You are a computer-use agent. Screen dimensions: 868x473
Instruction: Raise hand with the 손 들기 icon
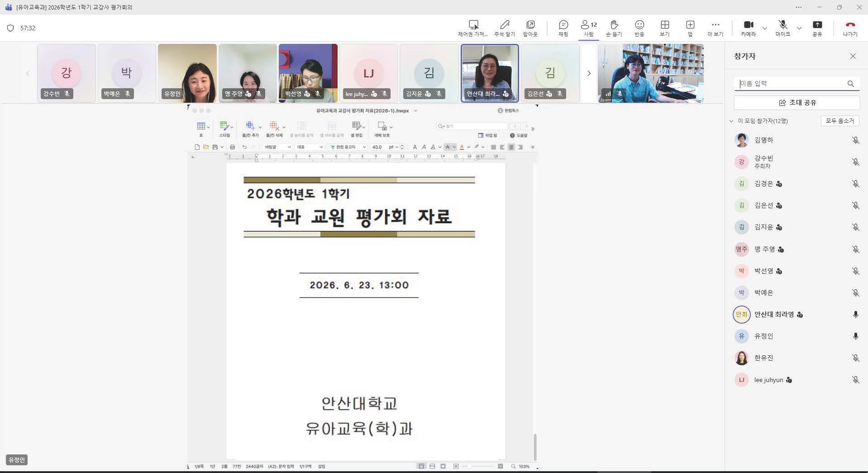[x=614, y=28]
